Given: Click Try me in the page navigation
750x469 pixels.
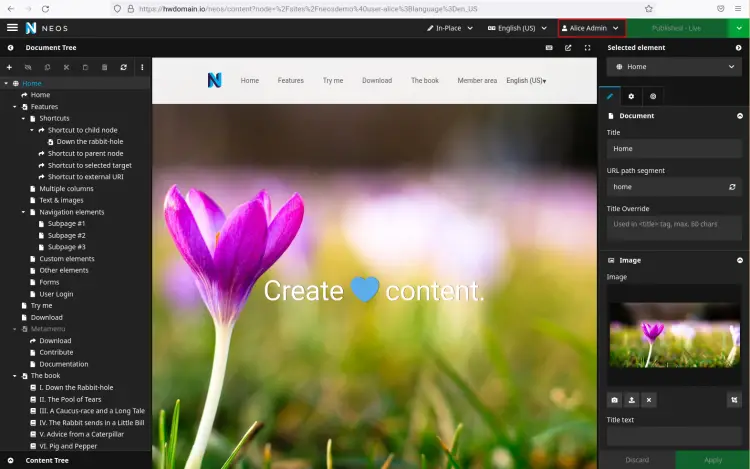Looking at the screenshot, I should click(333, 80).
